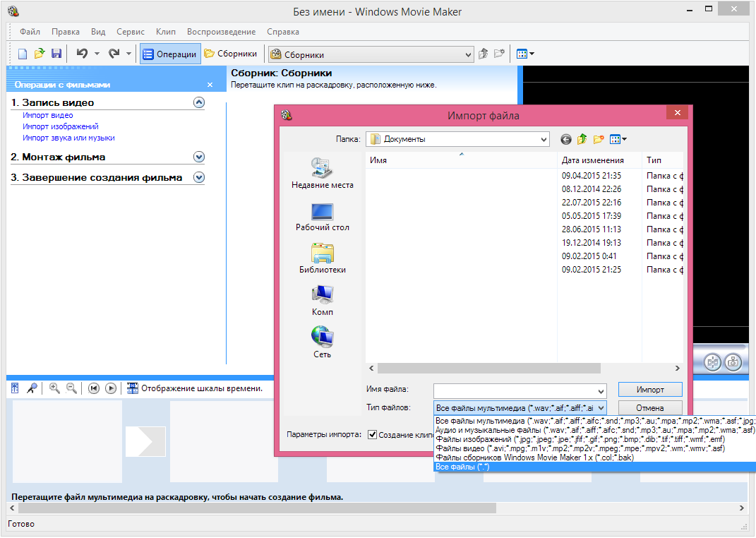Sort by Дата изменения column header

tap(599, 160)
